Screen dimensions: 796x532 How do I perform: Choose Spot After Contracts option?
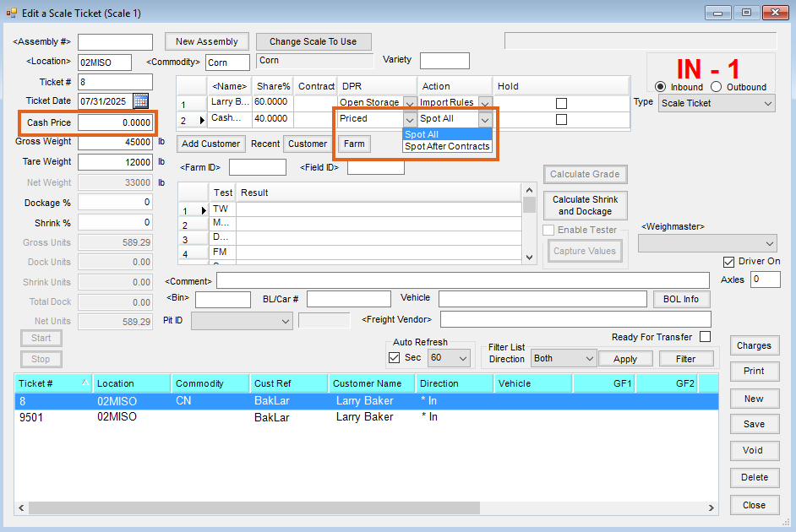(447, 146)
